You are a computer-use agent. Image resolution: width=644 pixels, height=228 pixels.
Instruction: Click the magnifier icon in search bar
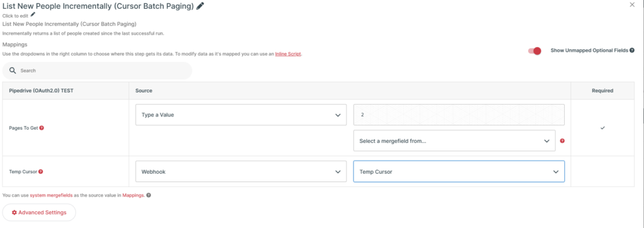(13, 71)
